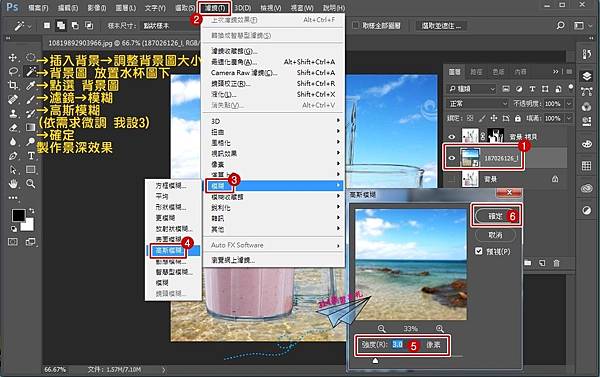Image resolution: width=600 pixels, height=377 pixels.
Task: Select the Move tool
Action: [x=13, y=57]
